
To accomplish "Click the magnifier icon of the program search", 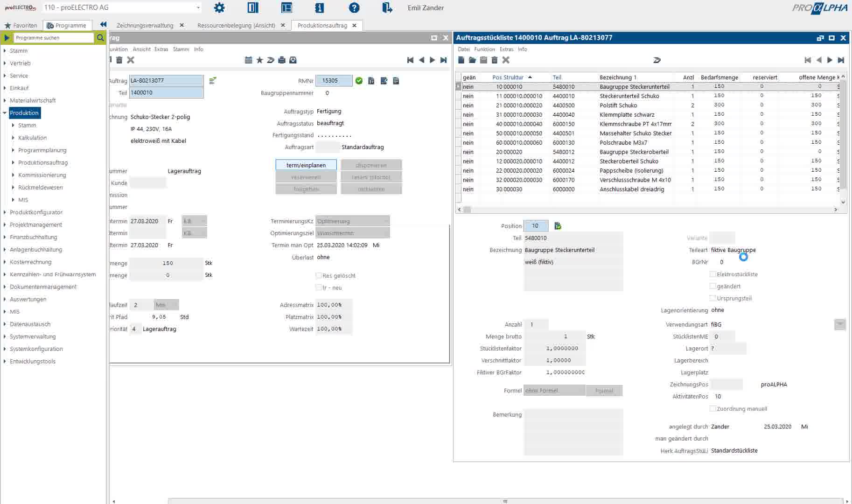I will coord(100,38).
